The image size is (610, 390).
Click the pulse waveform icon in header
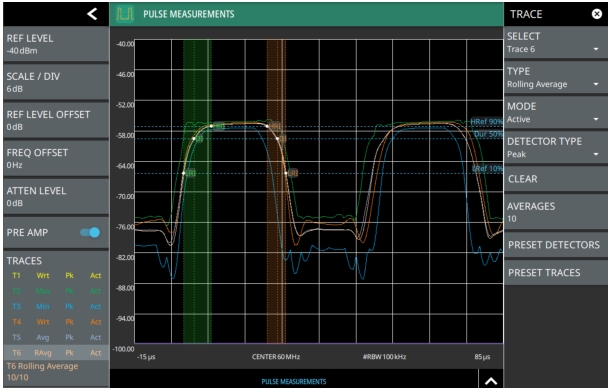(125, 14)
